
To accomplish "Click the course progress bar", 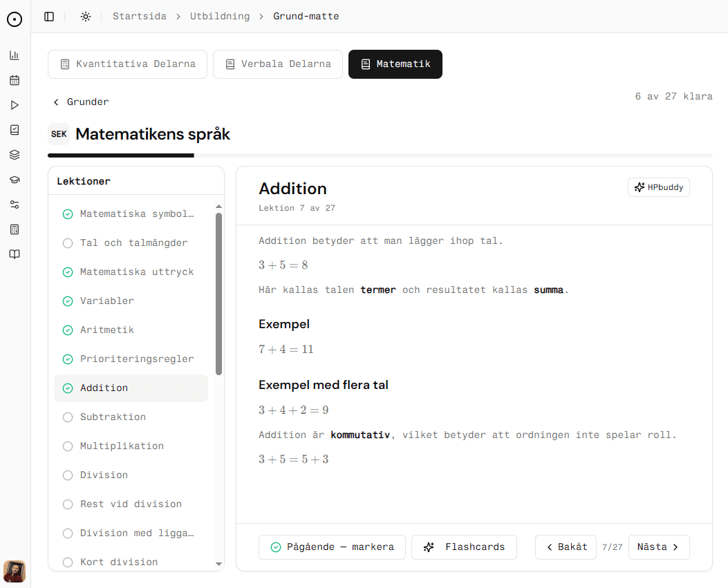I will tap(380, 155).
